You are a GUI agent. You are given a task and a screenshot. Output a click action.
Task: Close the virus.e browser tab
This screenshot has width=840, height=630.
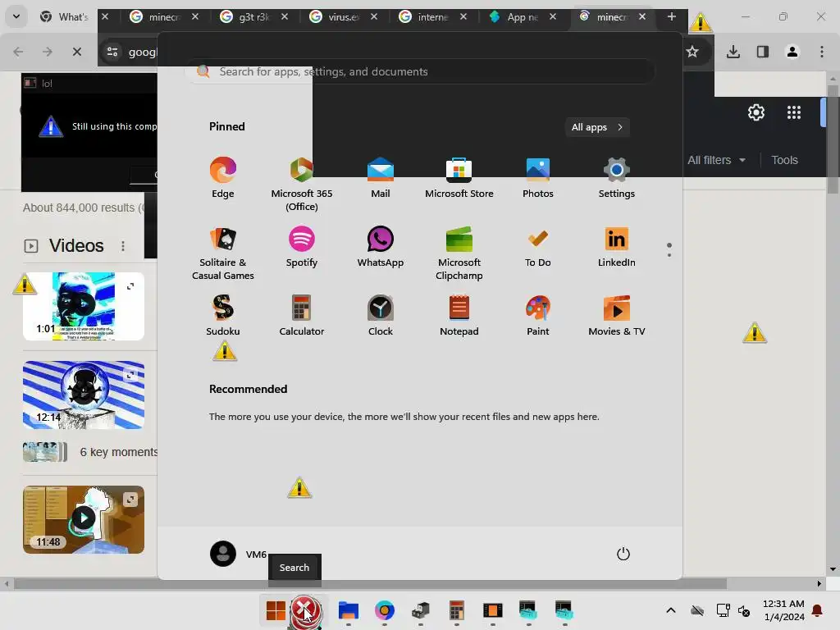(374, 16)
